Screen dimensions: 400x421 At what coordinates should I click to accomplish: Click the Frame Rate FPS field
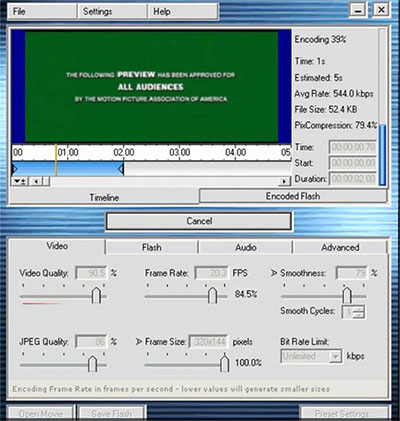[212, 273]
